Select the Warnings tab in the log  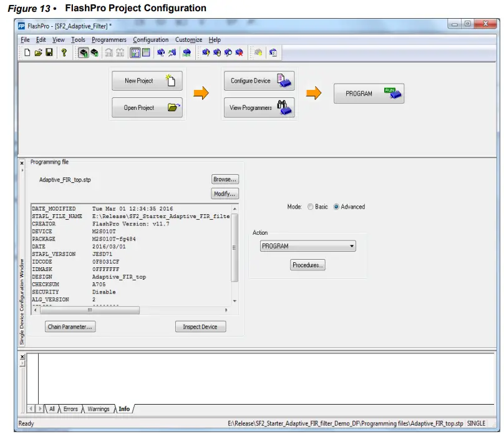pos(98,409)
